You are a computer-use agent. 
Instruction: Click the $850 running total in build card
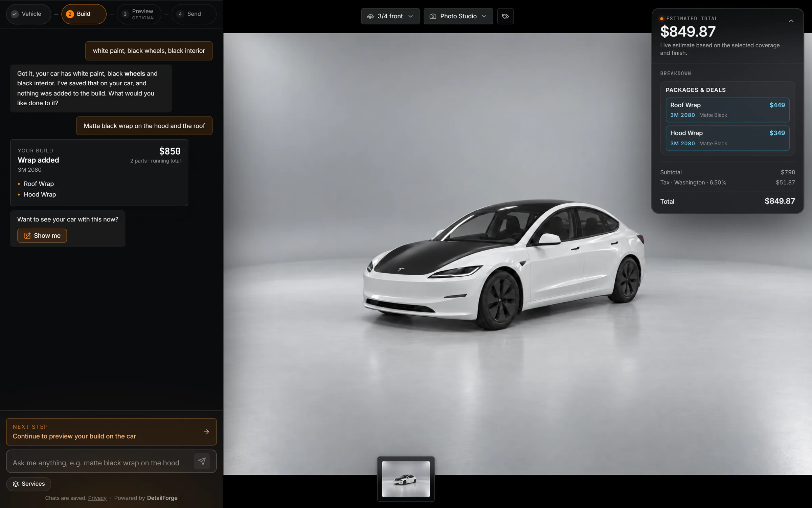pyautogui.click(x=170, y=151)
